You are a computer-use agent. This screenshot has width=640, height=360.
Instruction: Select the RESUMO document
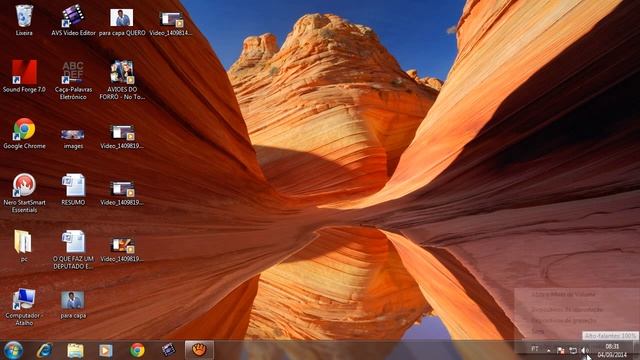coord(73,189)
